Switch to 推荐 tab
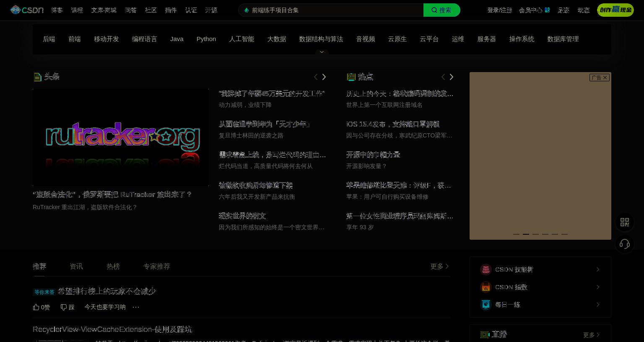The width and height of the screenshot is (644, 342). tap(39, 266)
